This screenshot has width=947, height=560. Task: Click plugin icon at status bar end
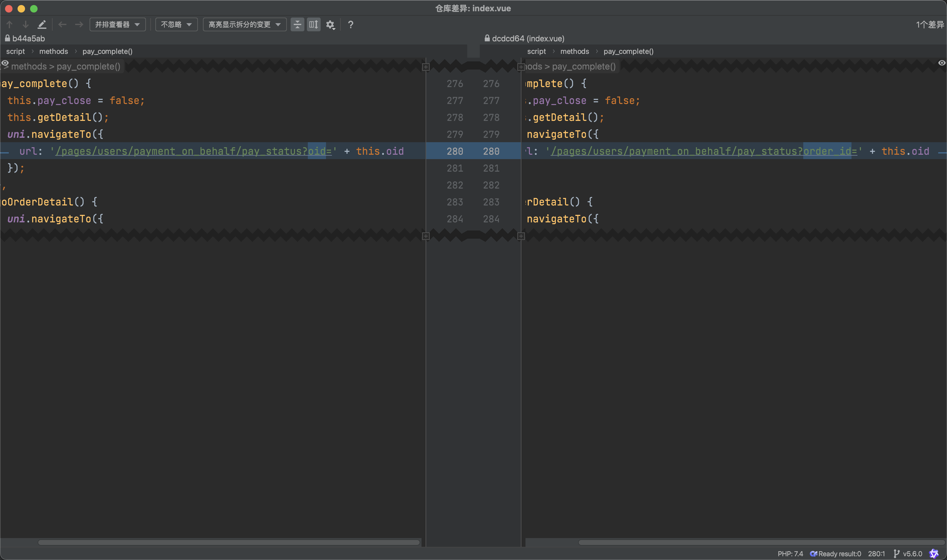[x=934, y=554]
